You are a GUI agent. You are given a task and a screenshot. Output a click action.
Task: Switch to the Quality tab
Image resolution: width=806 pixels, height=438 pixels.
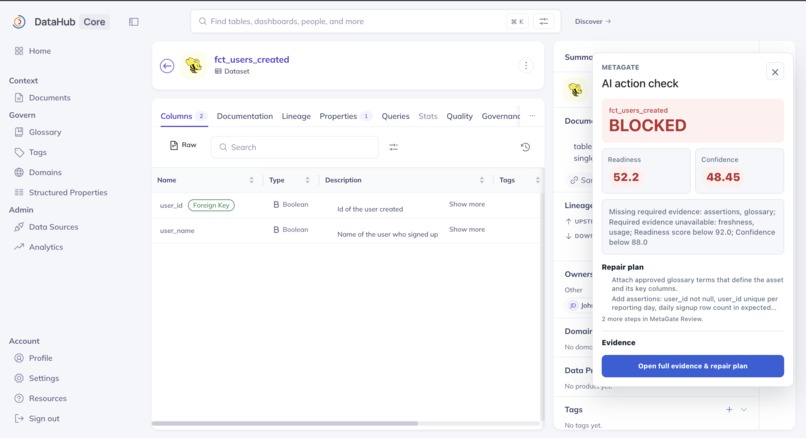[460, 116]
